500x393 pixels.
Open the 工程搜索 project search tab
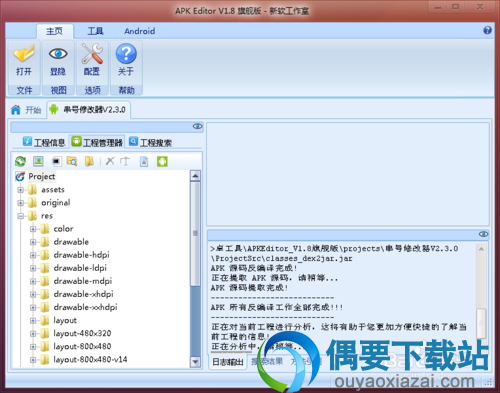pos(151,142)
